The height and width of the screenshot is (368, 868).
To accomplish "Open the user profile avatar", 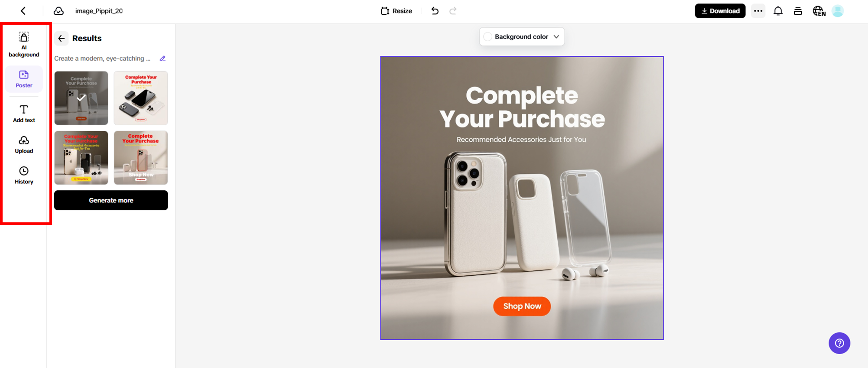I will point(838,11).
